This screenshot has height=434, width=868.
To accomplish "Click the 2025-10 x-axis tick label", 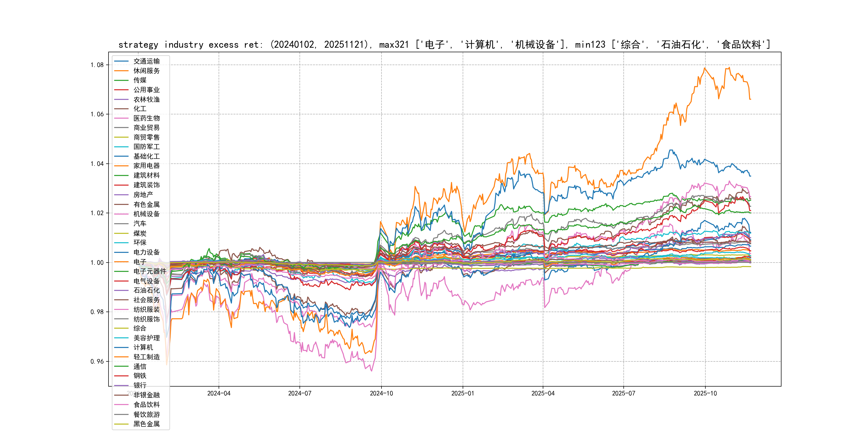I will [x=705, y=393].
